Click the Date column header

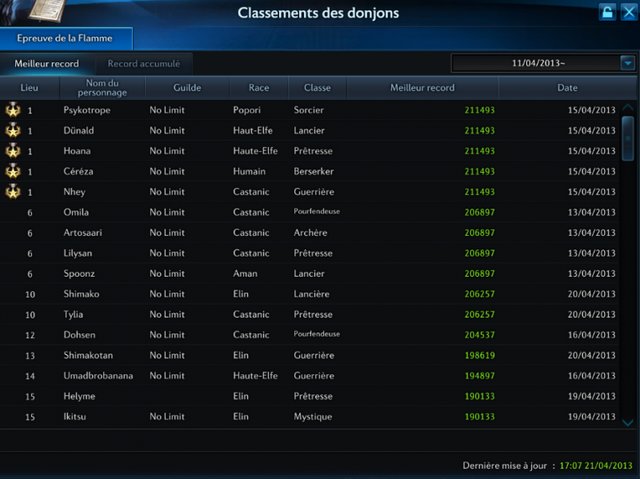567,88
